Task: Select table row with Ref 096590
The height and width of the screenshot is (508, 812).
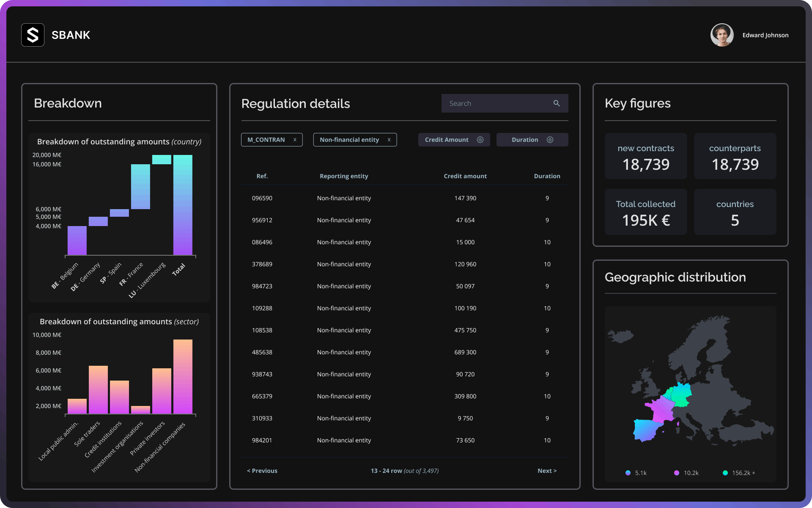Action: pyautogui.click(x=262, y=198)
